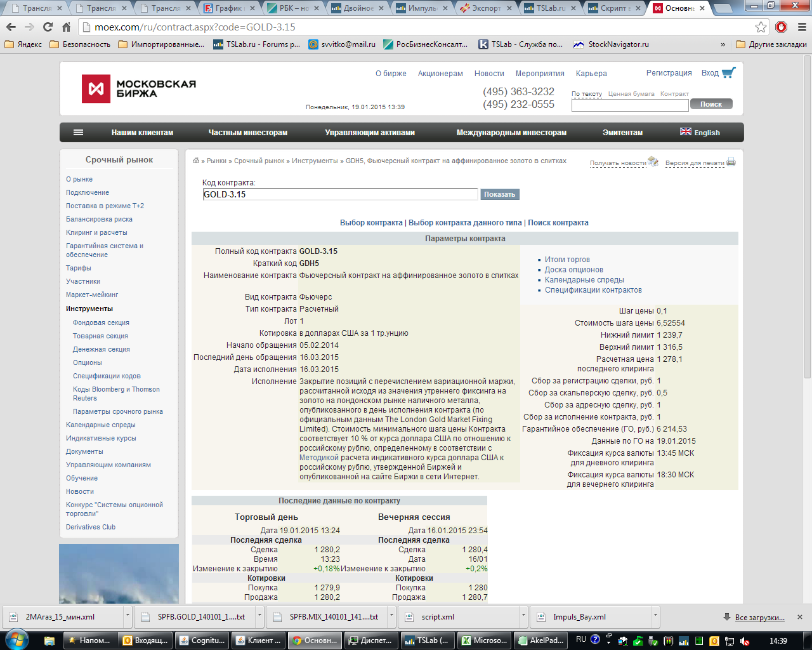Switch site language to English
The width and height of the screenshot is (812, 650).
tap(700, 133)
